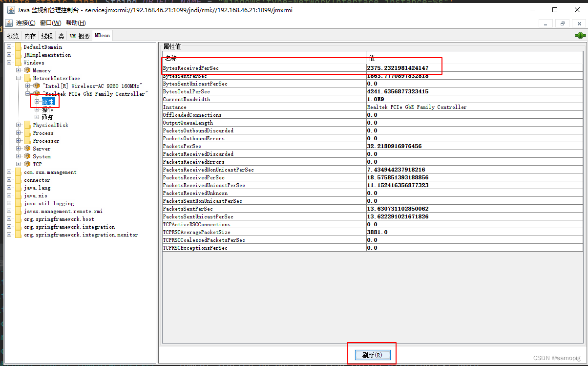Click the System MBean icon

tap(26, 156)
